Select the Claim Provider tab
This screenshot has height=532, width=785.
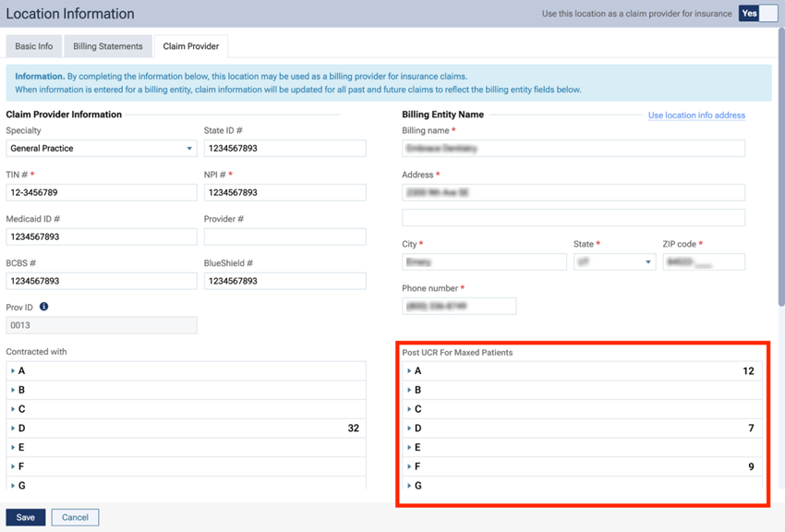pyautogui.click(x=191, y=46)
